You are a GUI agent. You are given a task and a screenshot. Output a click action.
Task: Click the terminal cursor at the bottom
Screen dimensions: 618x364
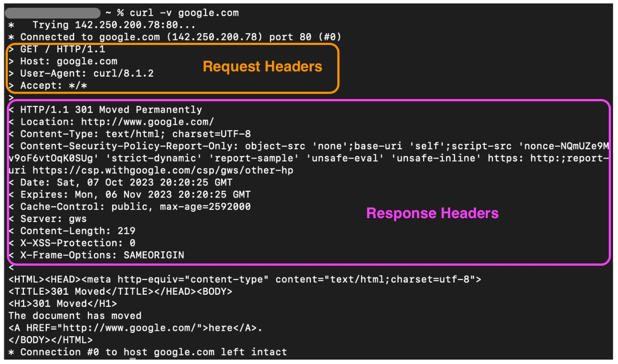pyautogui.click(x=132, y=359)
